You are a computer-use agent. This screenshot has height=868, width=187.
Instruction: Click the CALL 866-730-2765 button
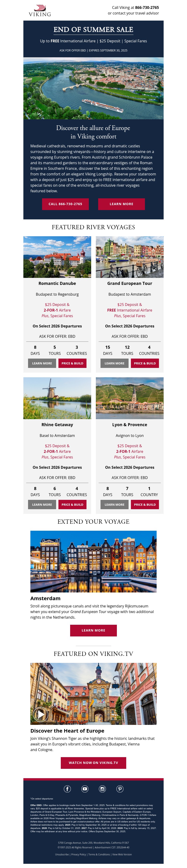click(65, 204)
